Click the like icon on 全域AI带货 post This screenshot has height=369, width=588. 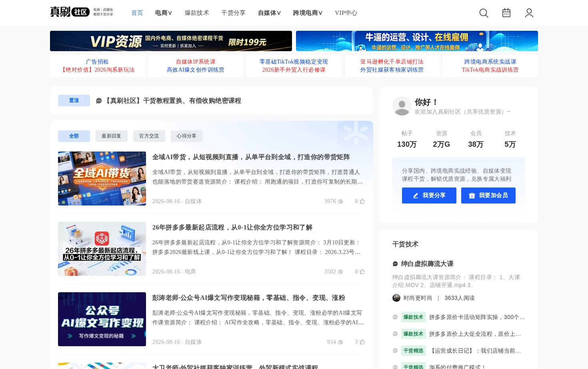click(362, 201)
